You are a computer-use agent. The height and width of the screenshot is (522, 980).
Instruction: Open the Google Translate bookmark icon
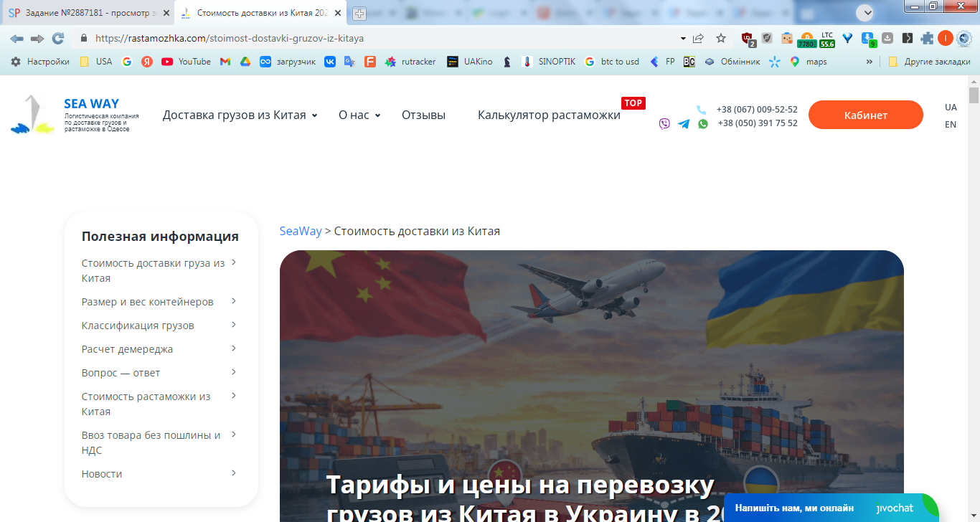pos(349,62)
